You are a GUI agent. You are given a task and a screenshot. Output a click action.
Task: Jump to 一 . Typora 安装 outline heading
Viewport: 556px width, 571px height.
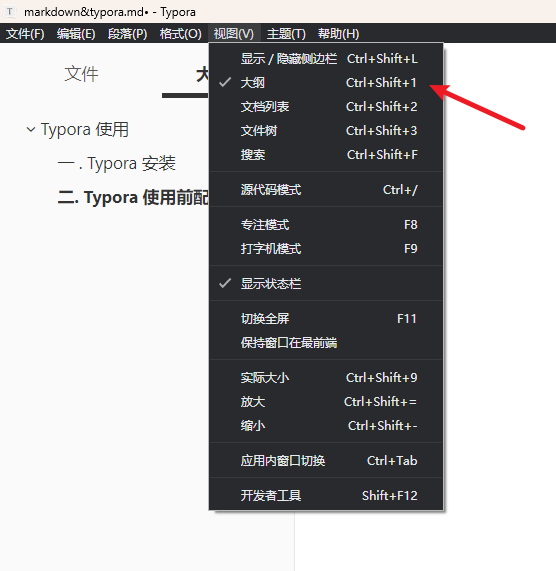point(117,164)
